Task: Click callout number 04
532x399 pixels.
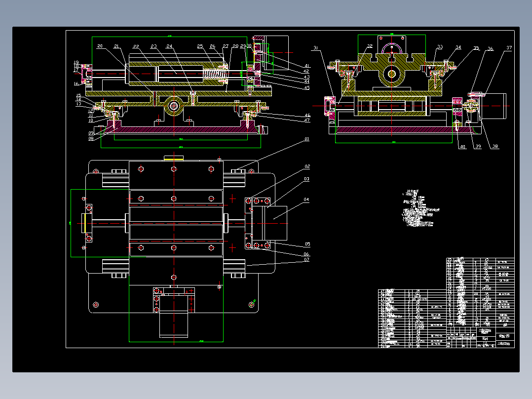Action: pyautogui.click(x=306, y=199)
